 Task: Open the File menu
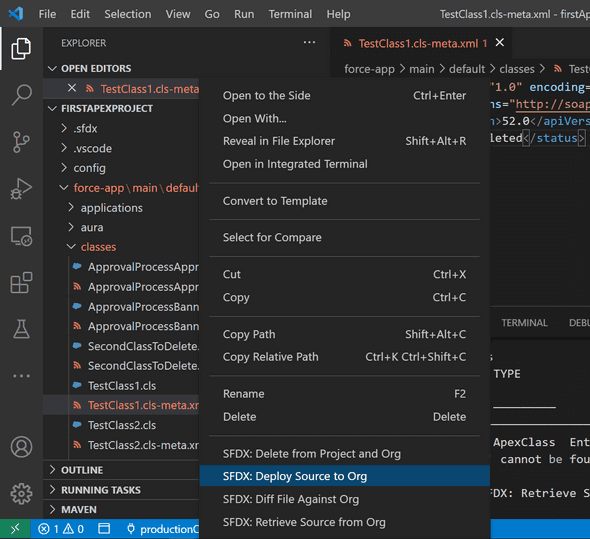tap(47, 14)
